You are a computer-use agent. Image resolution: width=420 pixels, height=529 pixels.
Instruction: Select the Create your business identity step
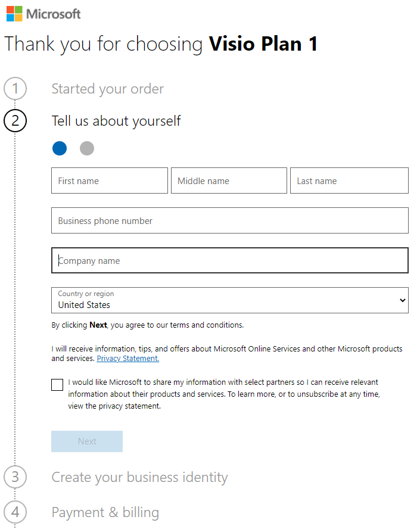pyautogui.click(x=139, y=477)
